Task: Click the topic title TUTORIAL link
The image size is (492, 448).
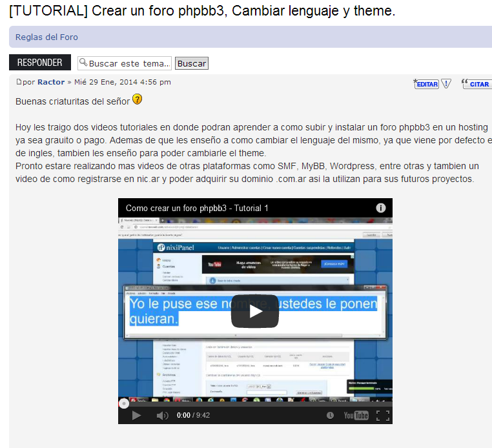Action: tap(202, 11)
